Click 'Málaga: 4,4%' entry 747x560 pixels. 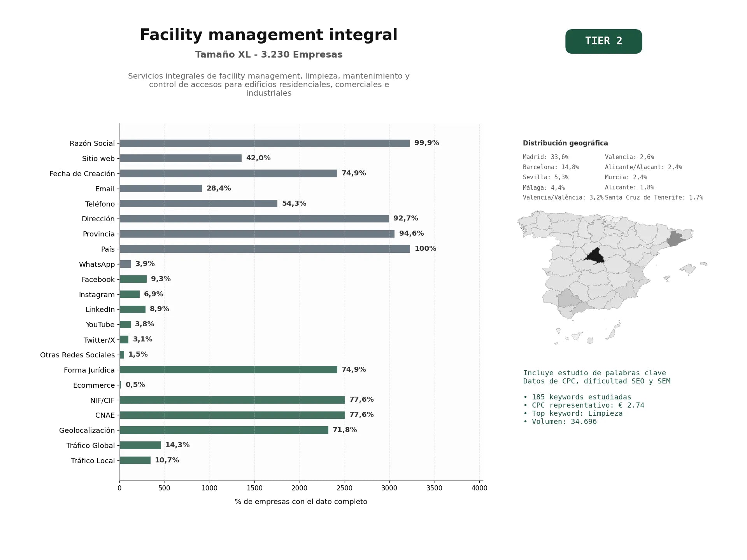[544, 187]
